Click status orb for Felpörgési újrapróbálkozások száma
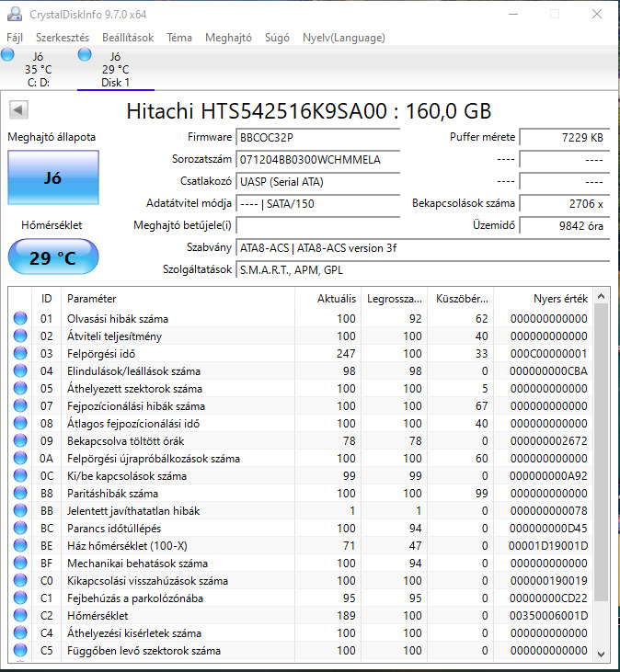The width and height of the screenshot is (620, 672). pyautogui.click(x=20, y=458)
